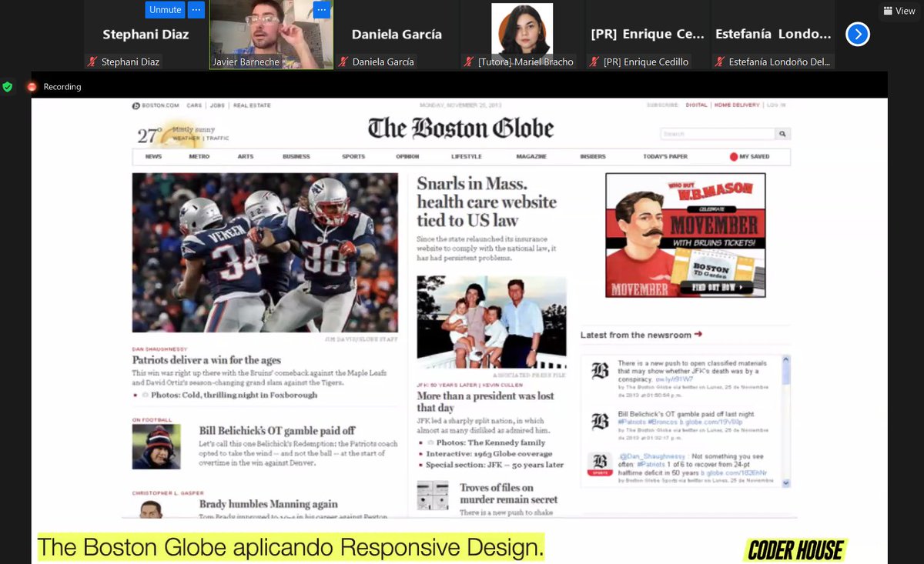The image size is (924, 564).
Task: Click muted mic icon beside Mariel Bracho name
Action: (470, 62)
